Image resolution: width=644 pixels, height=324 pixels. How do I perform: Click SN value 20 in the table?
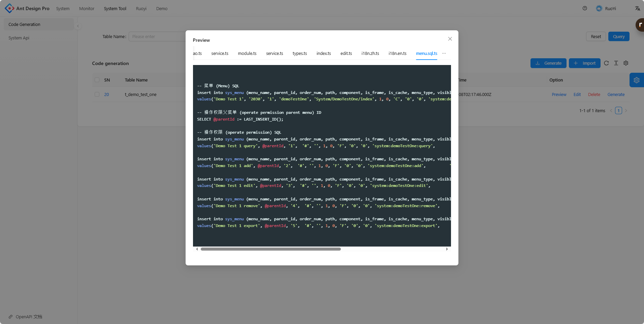tap(106, 94)
